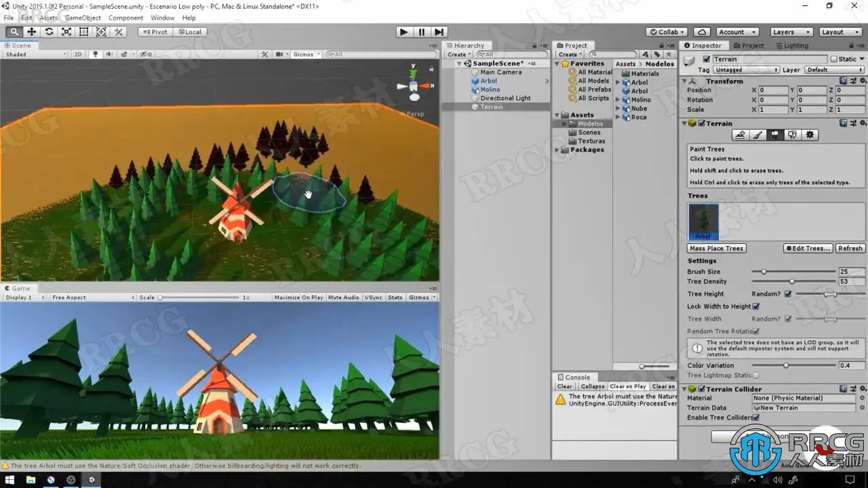868x488 pixels.
Task: Expand the Packages folder in Project
Action: pos(558,150)
